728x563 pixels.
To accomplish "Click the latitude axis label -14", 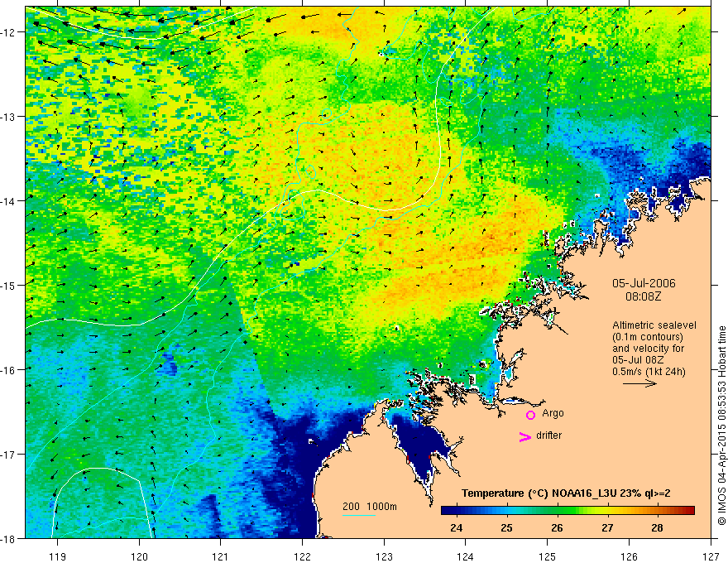I will [x=8, y=201].
